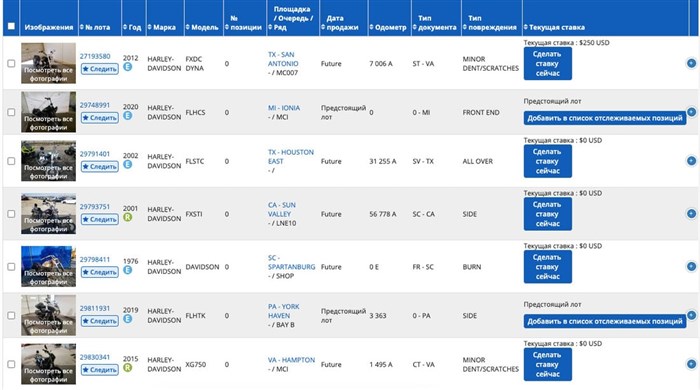Click the green R badge under year 2015
700x390 pixels.
[x=128, y=368]
